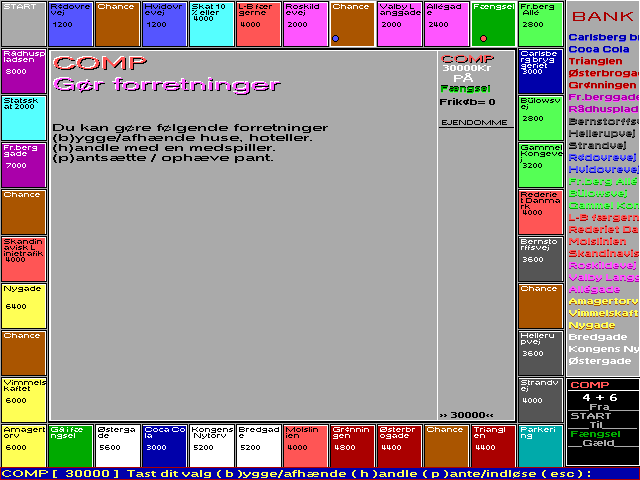Select the Nygade 6400 board square
This screenshot has height=480, width=640.
coord(24,306)
